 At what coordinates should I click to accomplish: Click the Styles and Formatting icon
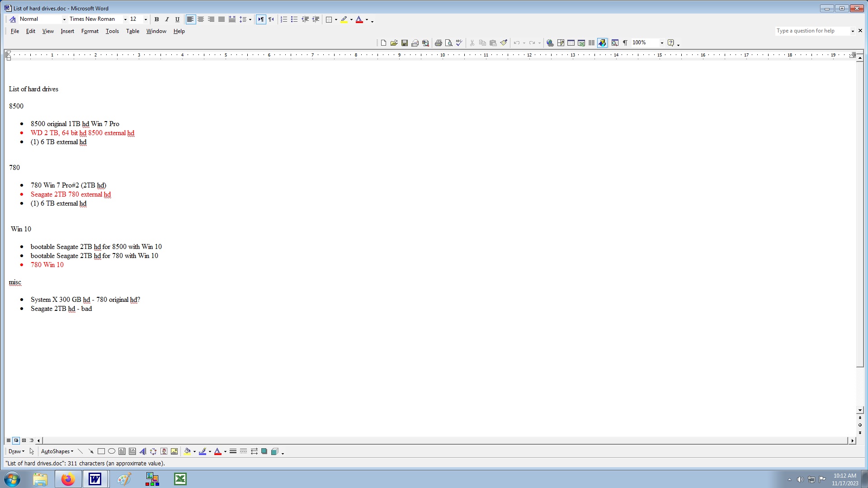[x=12, y=19]
